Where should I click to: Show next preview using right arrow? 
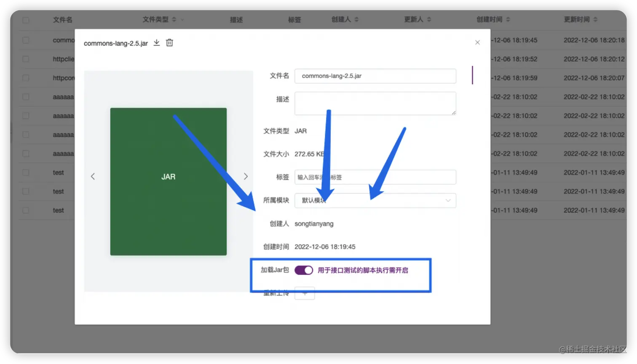[x=246, y=176]
